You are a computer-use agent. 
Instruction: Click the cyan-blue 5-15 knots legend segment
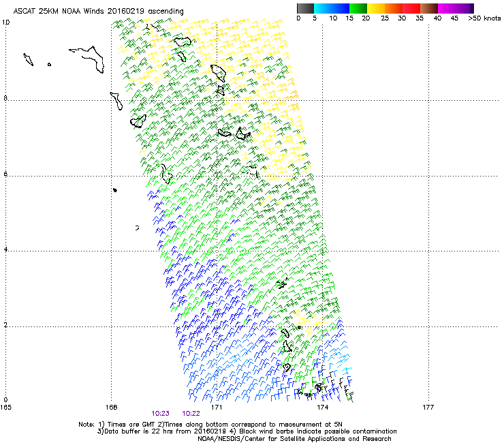click(x=332, y=8)
